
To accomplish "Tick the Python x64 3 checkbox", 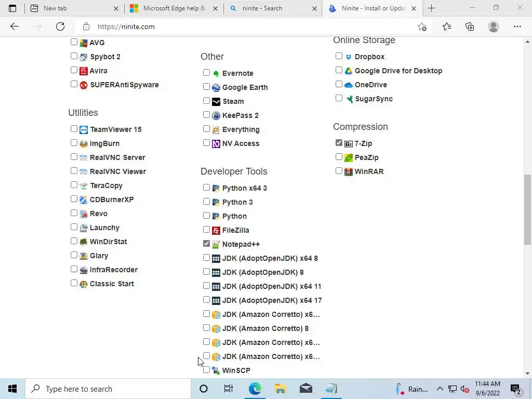I will (206, 187).
